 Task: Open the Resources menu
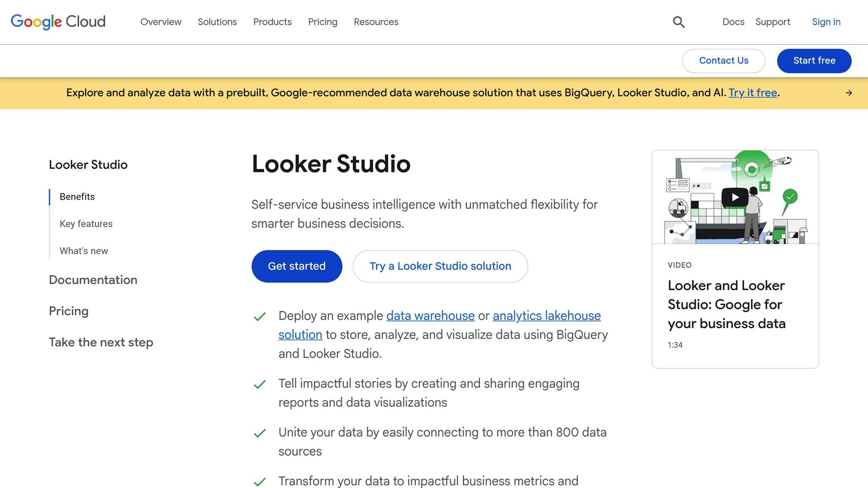coord(376,22)
